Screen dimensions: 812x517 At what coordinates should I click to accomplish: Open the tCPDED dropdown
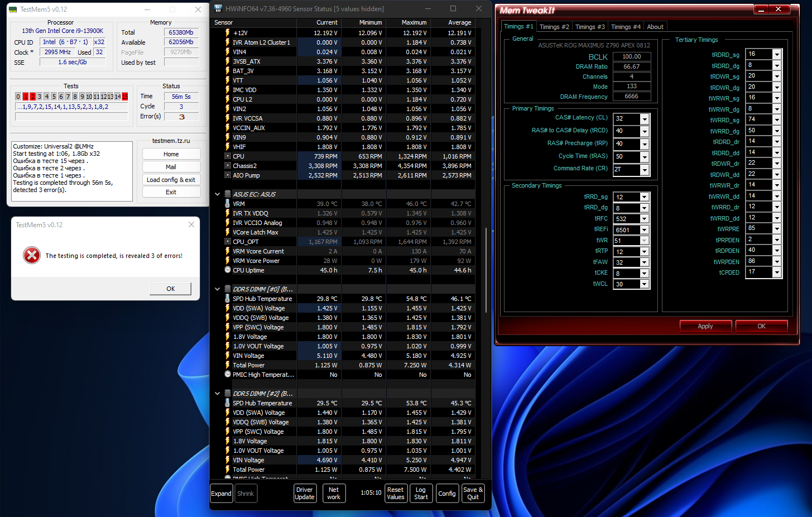tap(777, 272)
